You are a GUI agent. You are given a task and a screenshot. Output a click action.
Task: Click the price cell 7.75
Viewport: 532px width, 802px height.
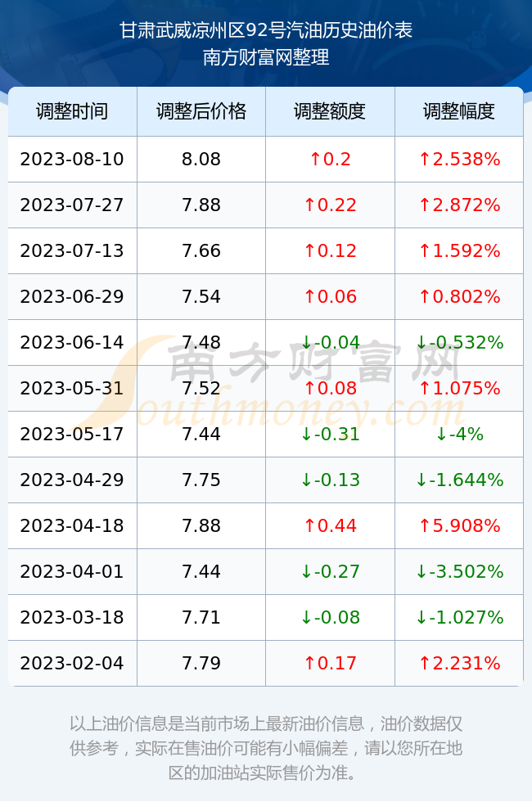pos(201,480)
